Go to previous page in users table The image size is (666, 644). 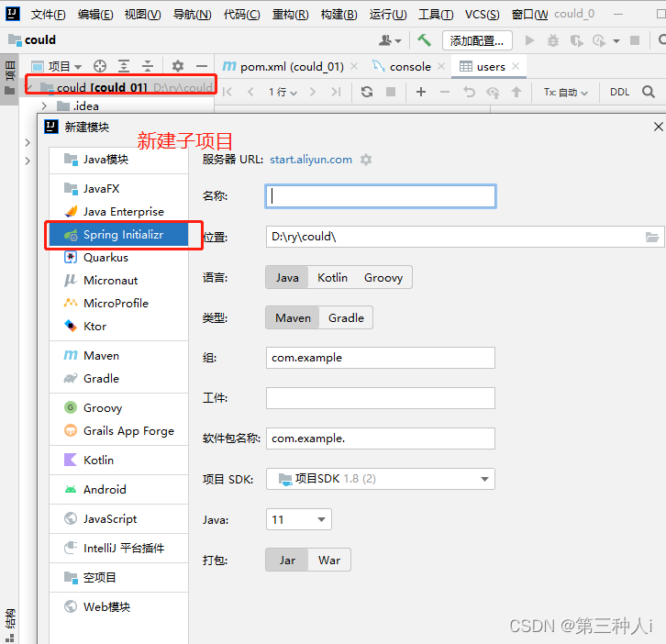[250, 92]
